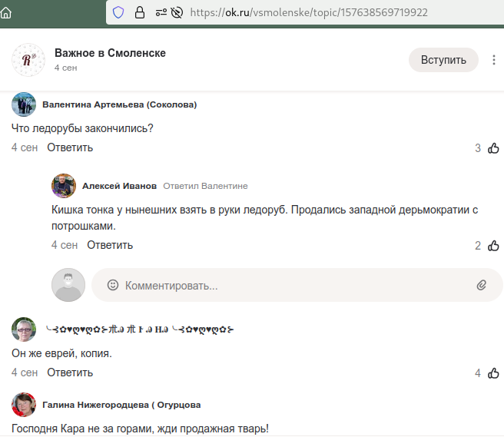
Task: Join the group with Вступить button
Action: (x=443, y=60)
